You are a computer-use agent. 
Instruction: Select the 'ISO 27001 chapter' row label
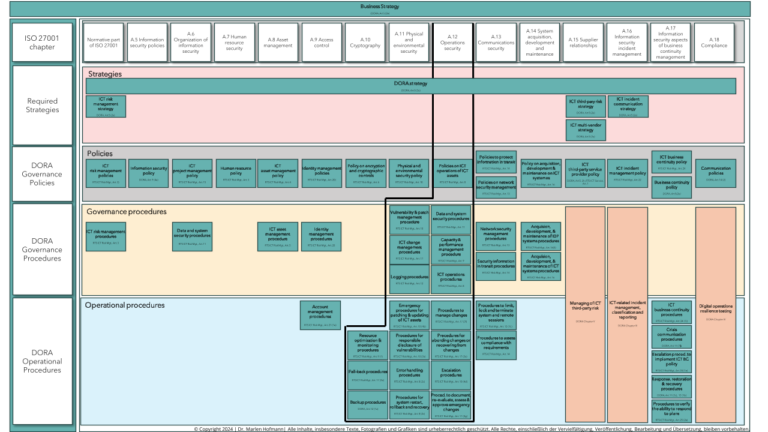[x=42, y=42]
